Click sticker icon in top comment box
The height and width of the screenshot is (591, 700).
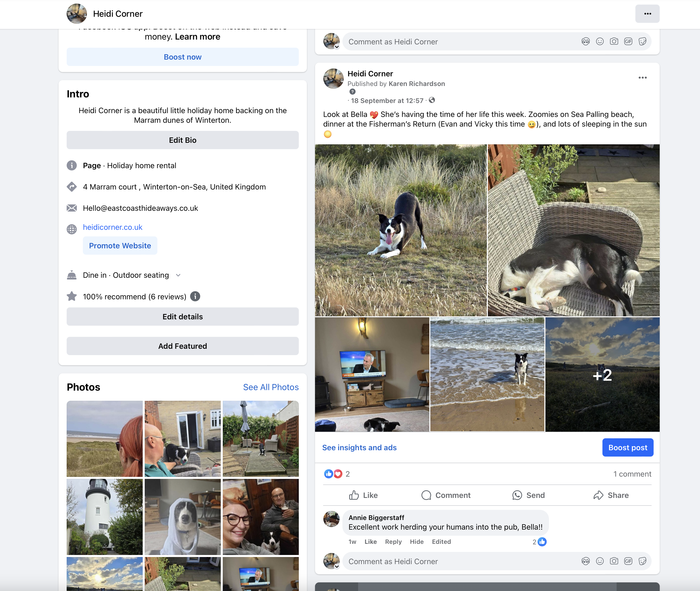click(x=642, y=42)
